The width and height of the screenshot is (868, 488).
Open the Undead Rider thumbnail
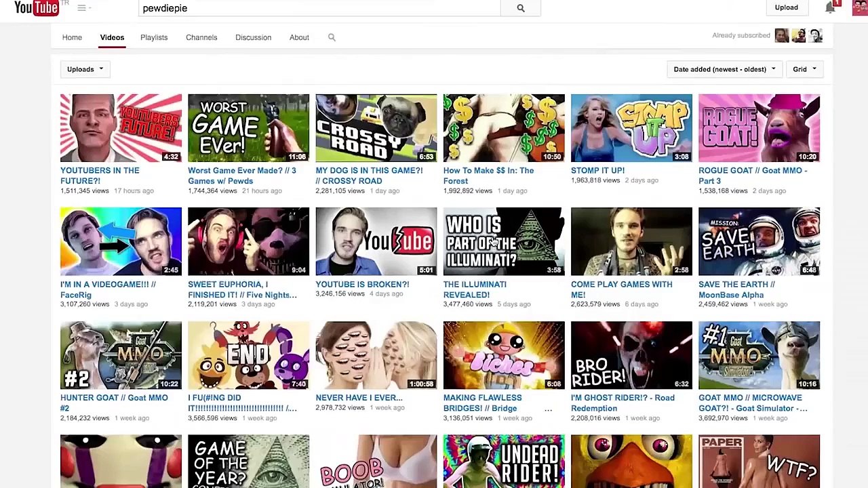pyautogui.click(x=504, y=462)
